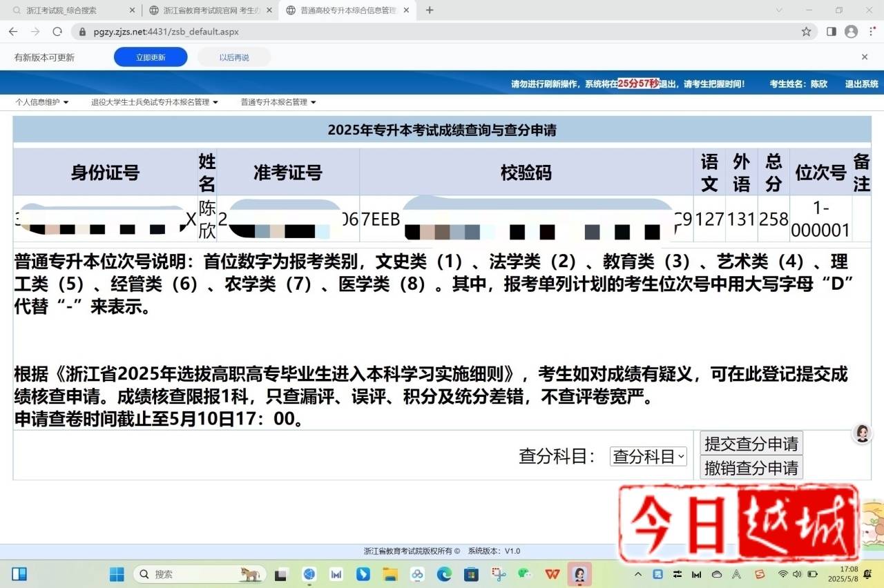Open the browser side panel icon
The height and width of the screenshot is (588, 884).
832,32
